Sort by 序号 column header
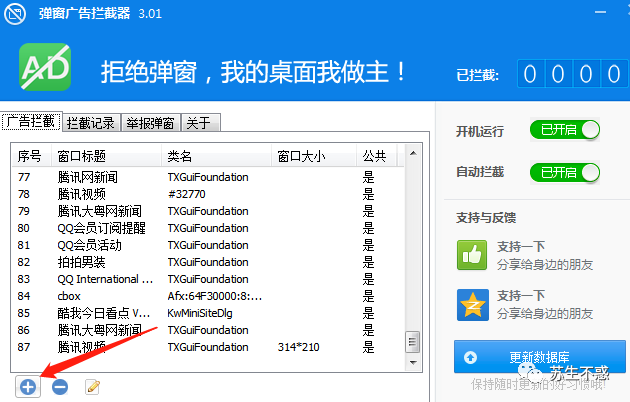Screen dimensions: 630x402 tap(31, 156)
